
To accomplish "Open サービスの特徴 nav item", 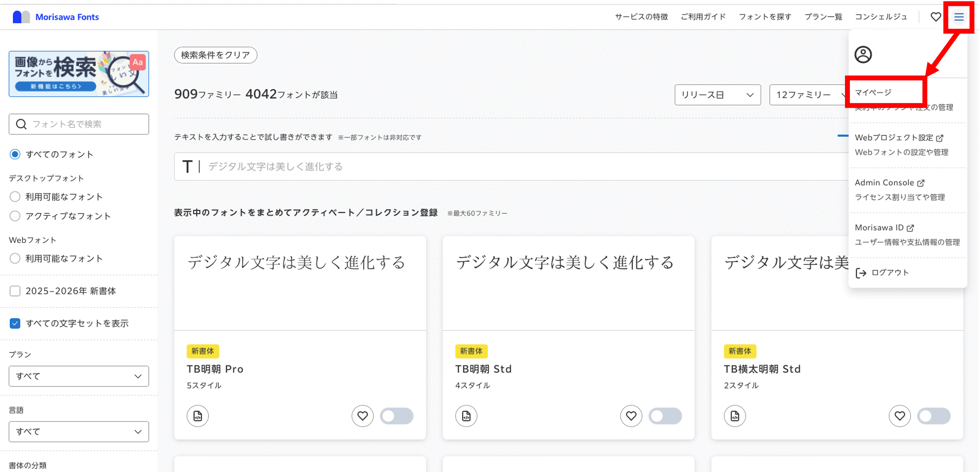I will click(x=641, y=17).
